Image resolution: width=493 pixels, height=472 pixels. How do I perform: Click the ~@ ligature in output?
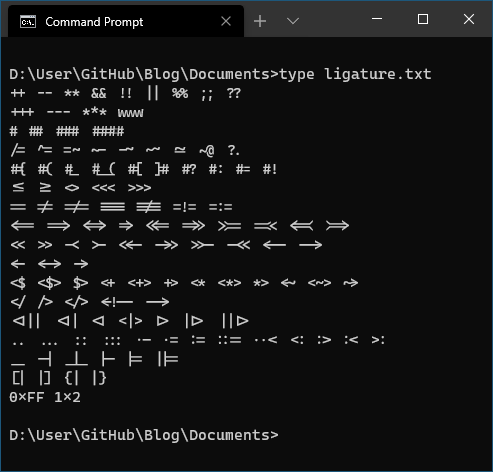click(207, 151)
